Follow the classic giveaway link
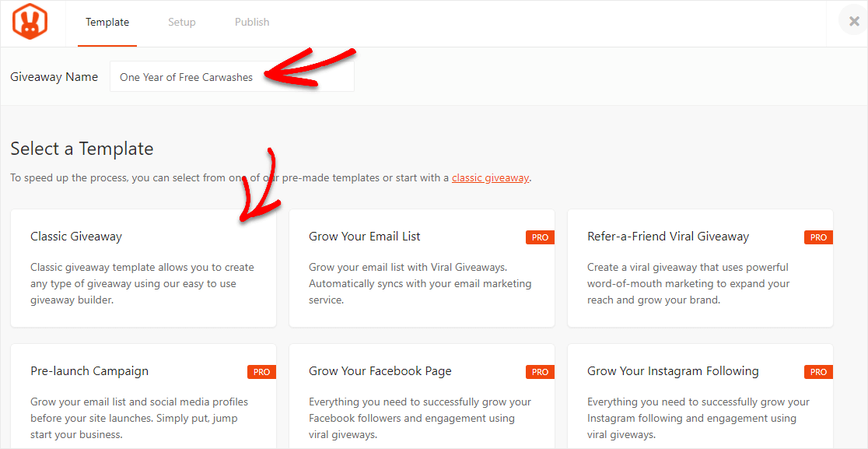Screen dimensions: 868x449 coord(490,177)
